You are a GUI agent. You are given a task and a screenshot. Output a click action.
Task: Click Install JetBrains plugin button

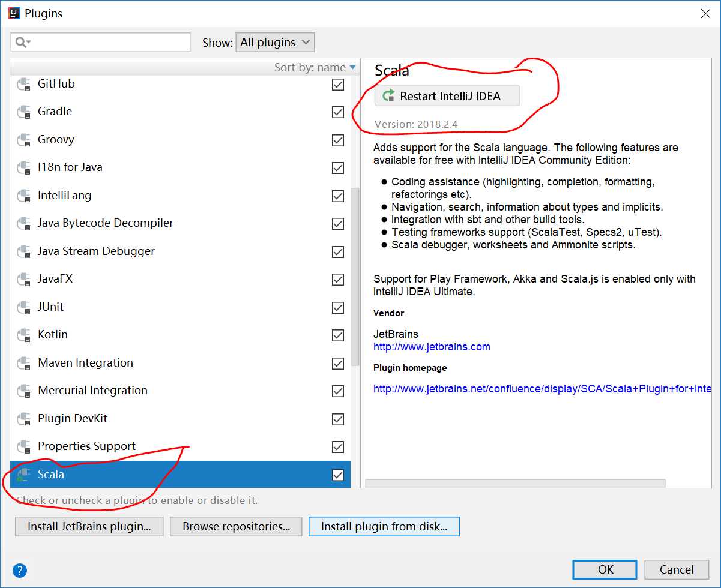pyautogui.click(x=89, y=526)
